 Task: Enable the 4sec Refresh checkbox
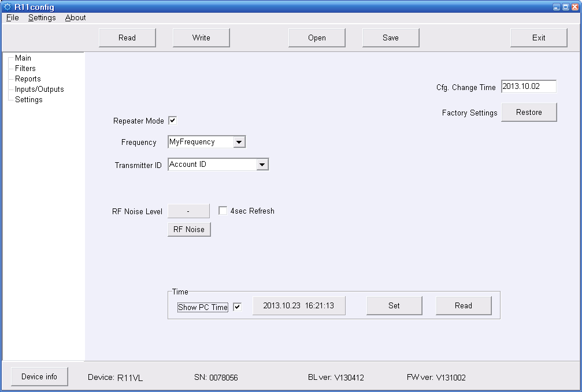(x=223, y=211)
